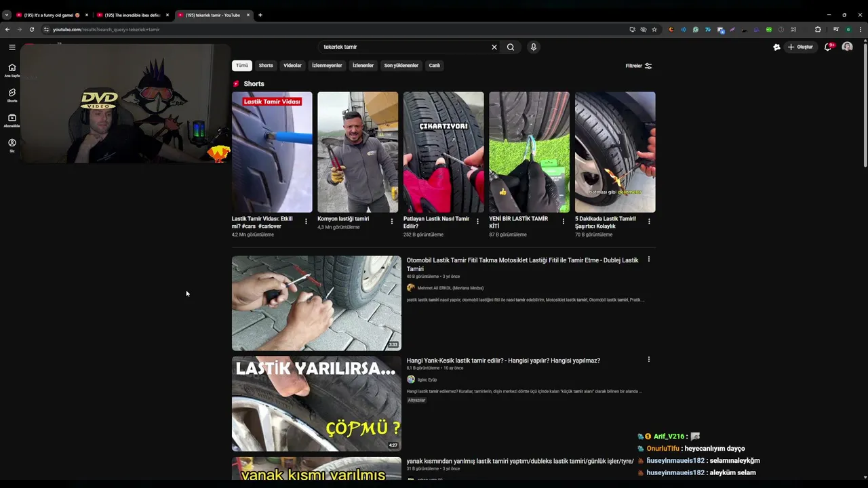The image size is (868, 488).
Task: Select the Canlı filter chip
Action: [x=435, y=66]
